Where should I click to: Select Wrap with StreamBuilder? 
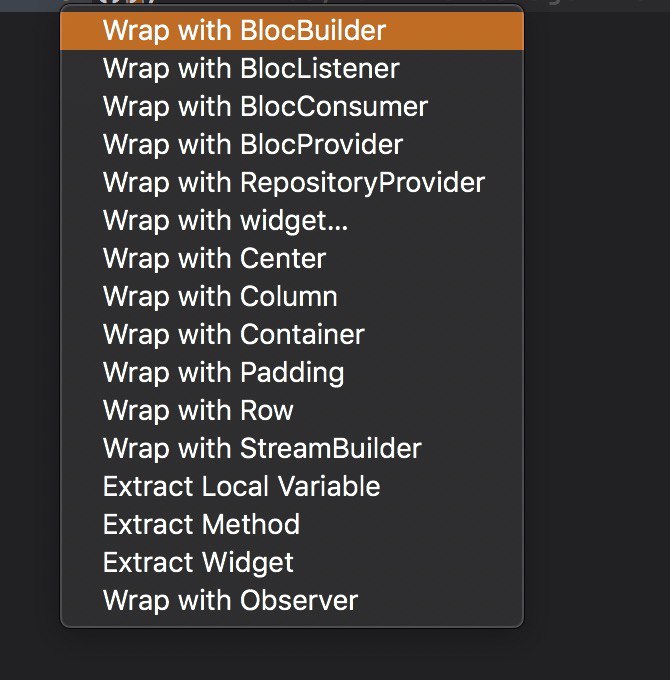pos(292,449)
